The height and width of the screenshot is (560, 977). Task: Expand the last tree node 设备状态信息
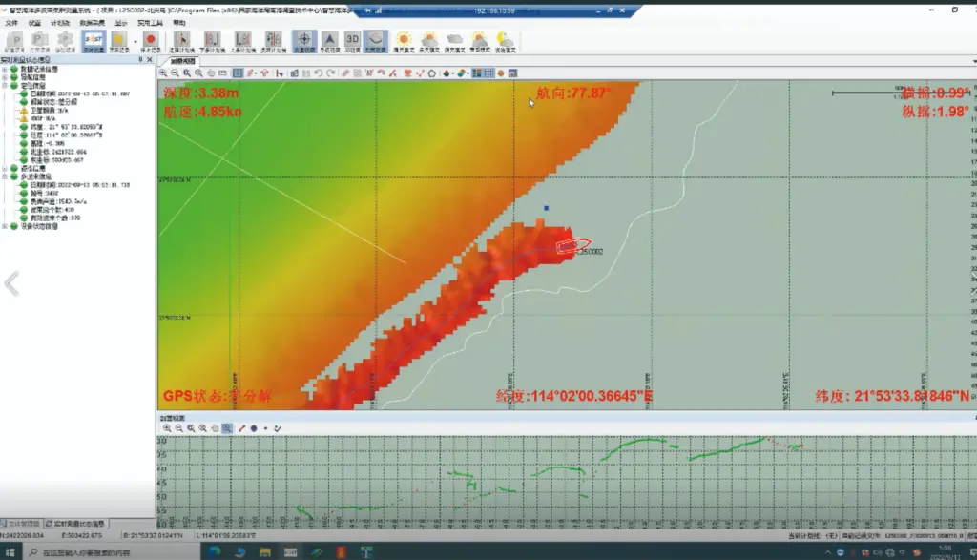click(x=5, y=226)
